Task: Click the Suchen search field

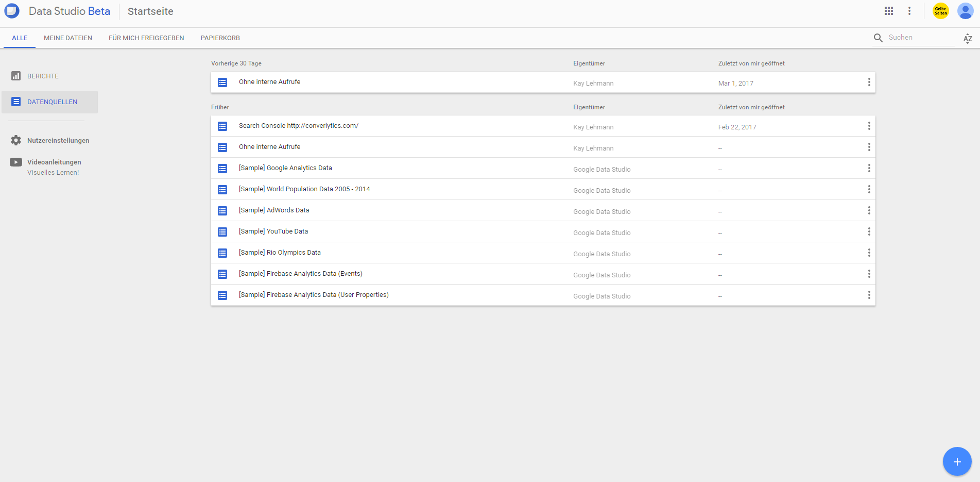Action: 920,38
